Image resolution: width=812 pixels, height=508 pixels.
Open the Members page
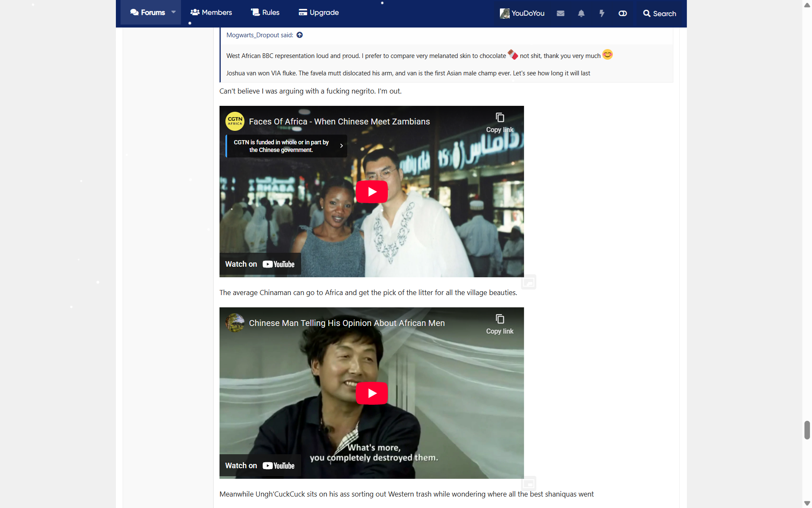click(x=211, y=12)
